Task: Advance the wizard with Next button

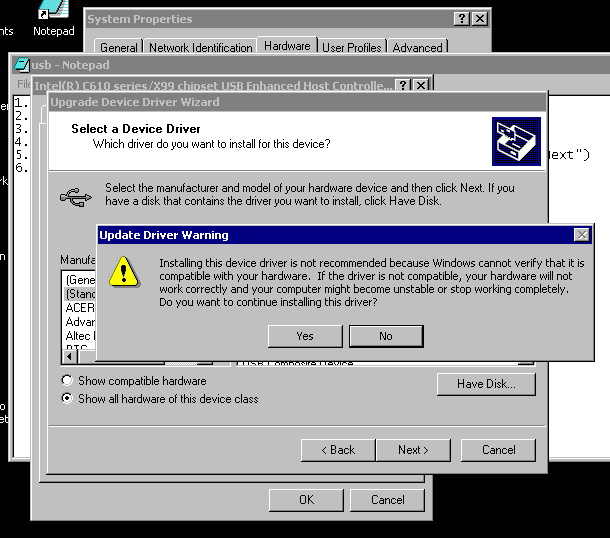Action: point(413,450)
